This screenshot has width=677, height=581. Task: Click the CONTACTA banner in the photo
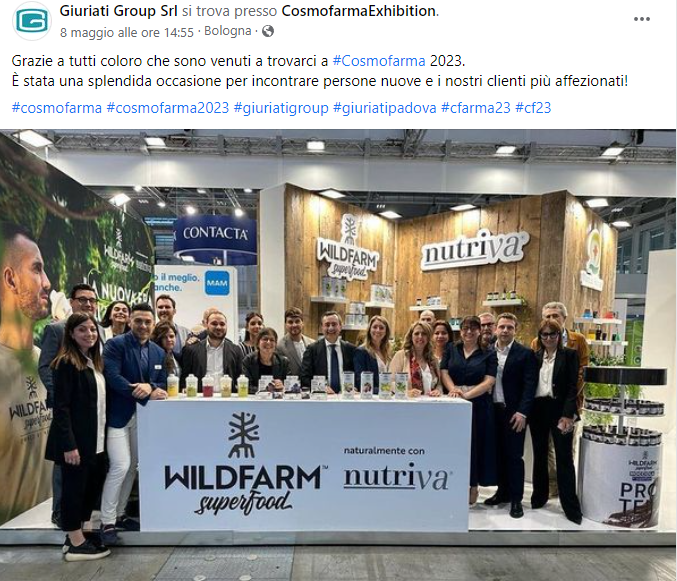click(215, 234)
